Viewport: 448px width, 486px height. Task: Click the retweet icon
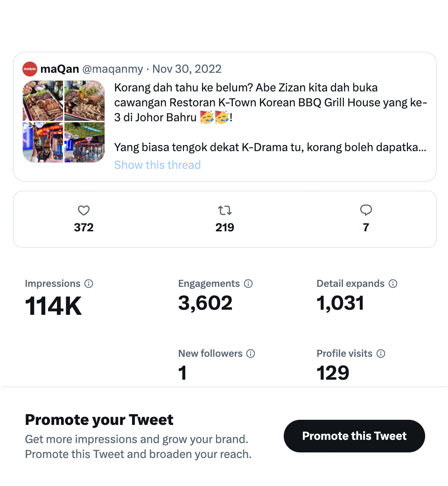coord(225,211)
